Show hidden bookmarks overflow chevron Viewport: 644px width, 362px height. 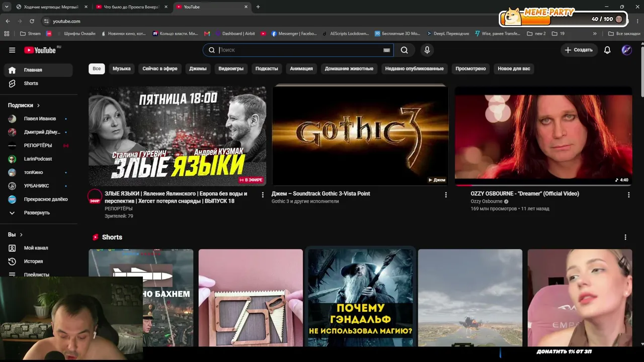click(x=595, y=34)
